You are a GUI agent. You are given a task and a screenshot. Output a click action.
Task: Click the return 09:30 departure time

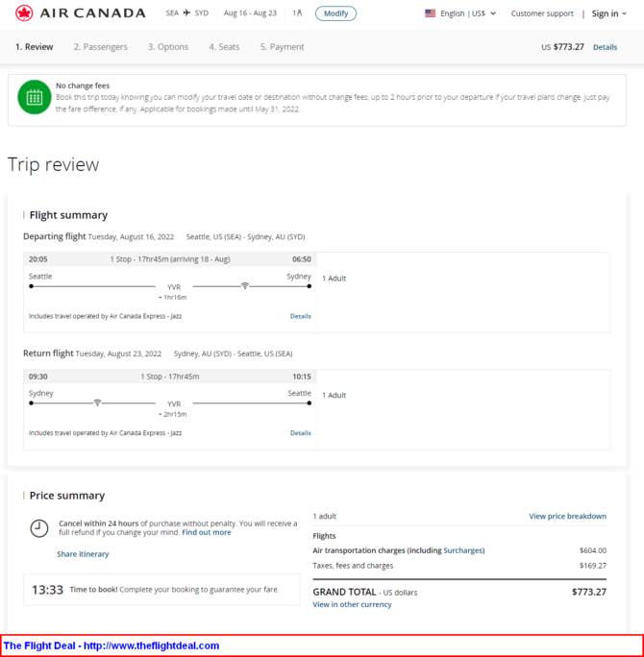(37, 377)
